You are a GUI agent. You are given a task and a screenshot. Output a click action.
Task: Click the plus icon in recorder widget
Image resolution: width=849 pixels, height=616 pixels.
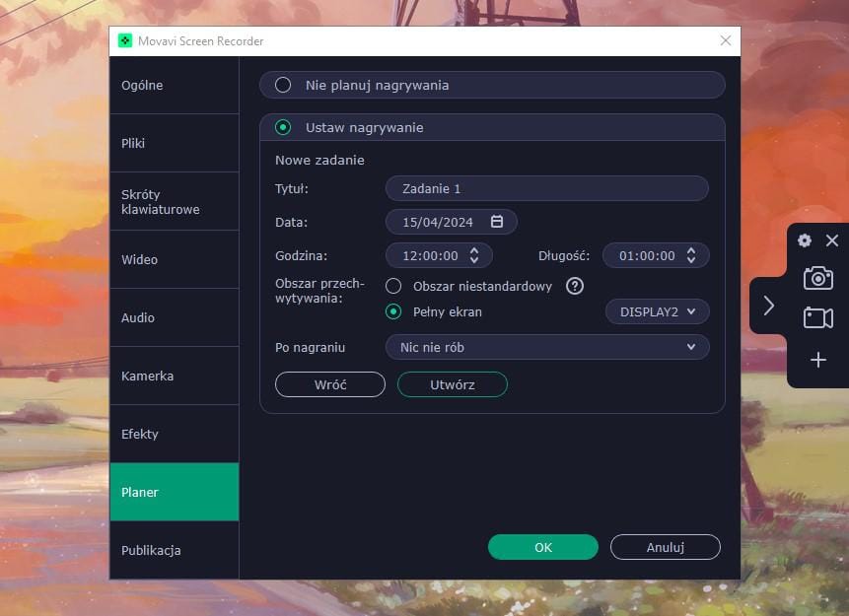pyautogui.click(x=817, y=360)
